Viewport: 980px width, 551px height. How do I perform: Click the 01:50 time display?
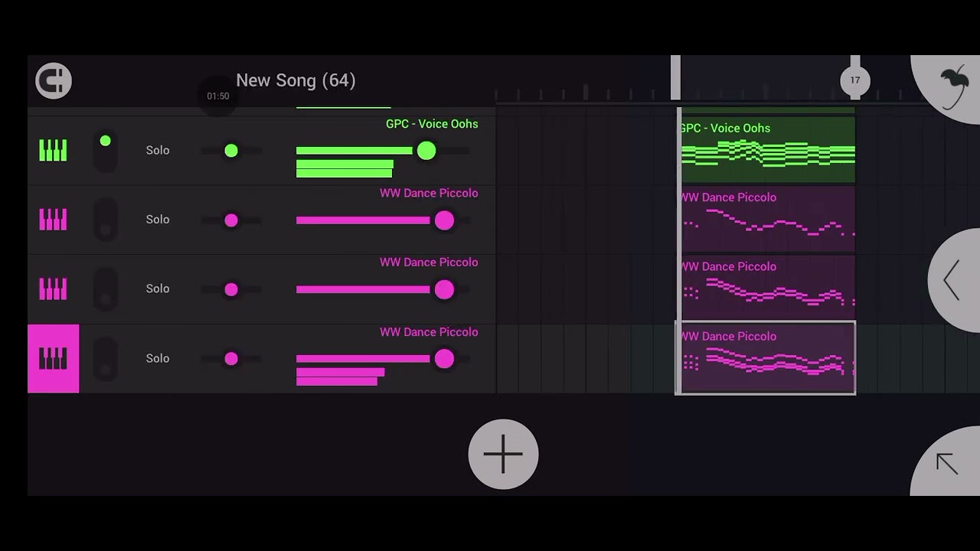click(218, 96)
